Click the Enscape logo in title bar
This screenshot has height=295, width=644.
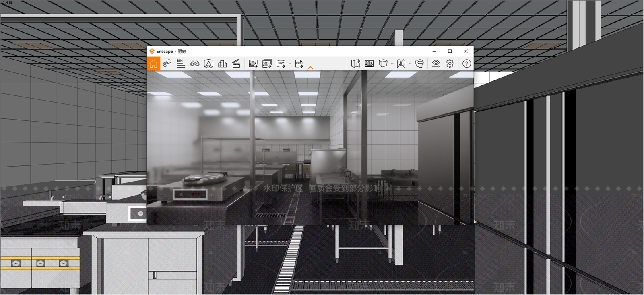(x=152, y=51)
